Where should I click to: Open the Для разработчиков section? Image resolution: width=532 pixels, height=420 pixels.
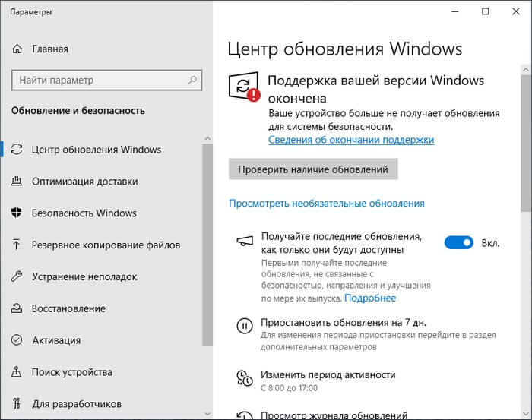[x=77, y=404]
